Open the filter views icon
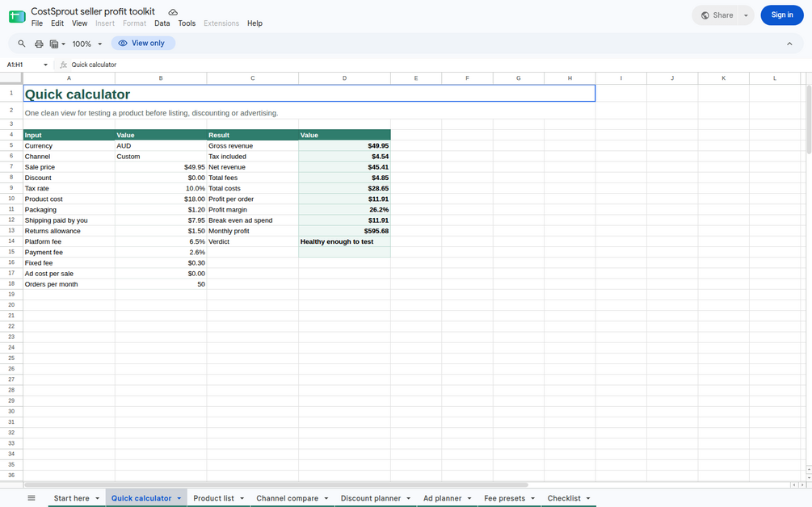This screenshot has width=812, height=507. coord(54,44)
